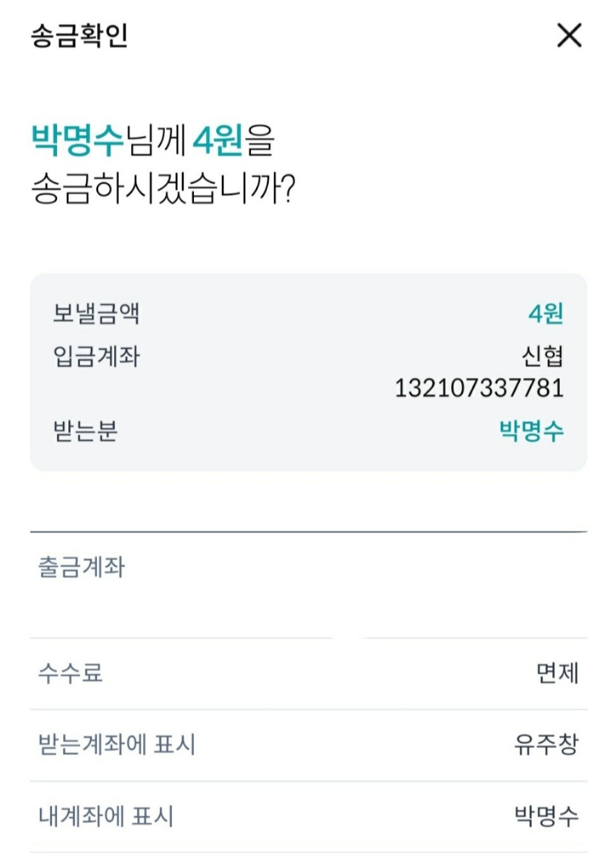Tap the 신협 bank name
Viewport: 616px width, 853px height.
point(542,357)
